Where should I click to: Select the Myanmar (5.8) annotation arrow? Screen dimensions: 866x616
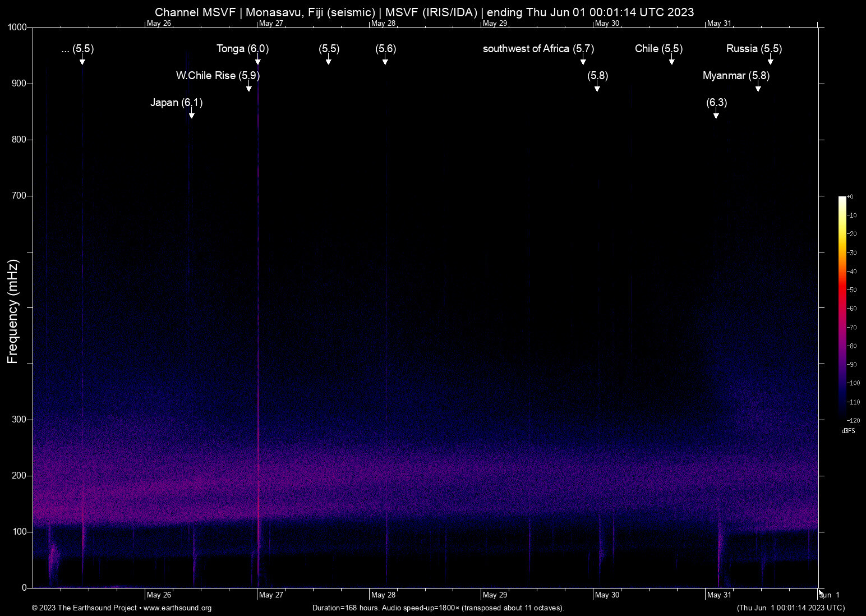(758, 88)
